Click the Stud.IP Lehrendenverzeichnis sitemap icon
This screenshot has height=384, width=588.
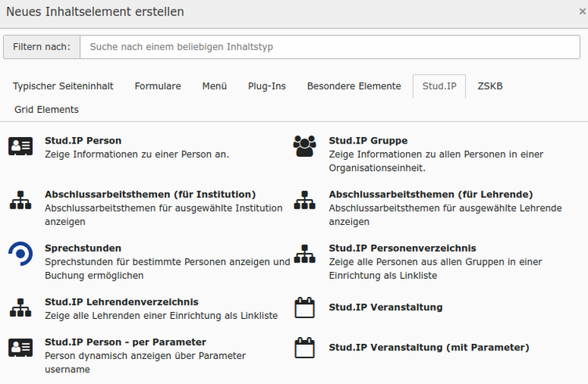[x=20, y=307]
